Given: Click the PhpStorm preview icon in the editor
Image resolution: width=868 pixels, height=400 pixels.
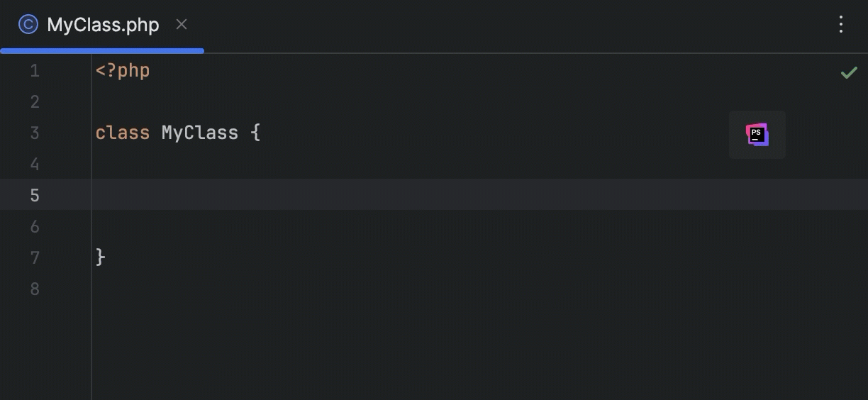Looking at the screenshot, I should 757,134.
